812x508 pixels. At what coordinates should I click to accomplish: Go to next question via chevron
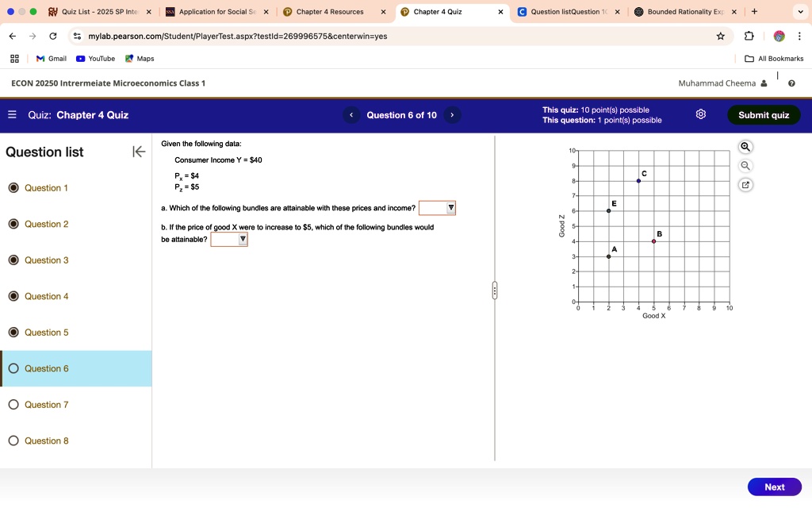coord(451,115)
